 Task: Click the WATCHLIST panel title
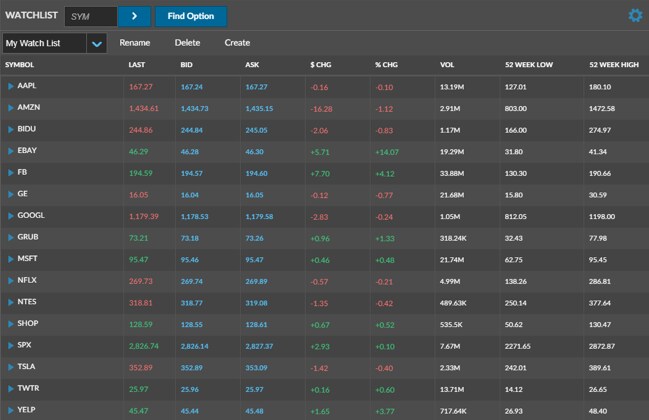tap(31, 15)
